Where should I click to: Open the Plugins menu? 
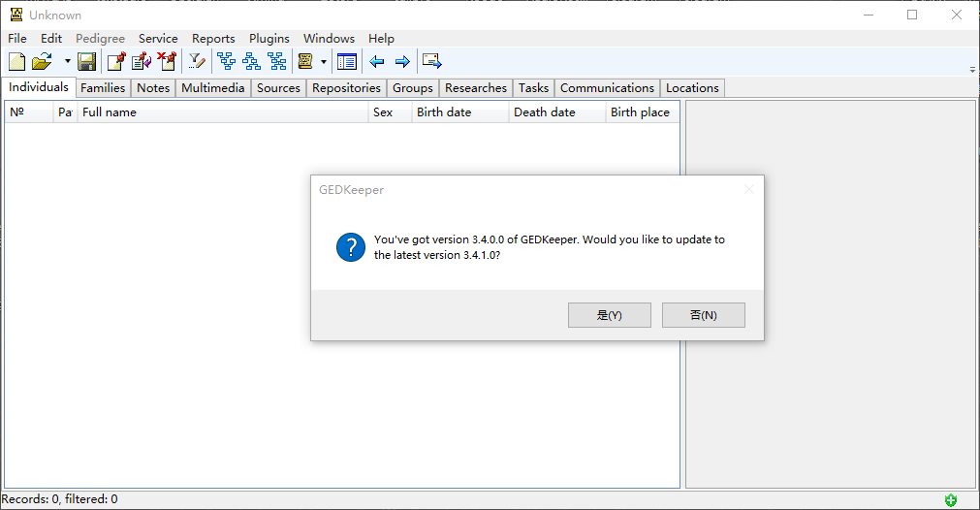point(269,39)
